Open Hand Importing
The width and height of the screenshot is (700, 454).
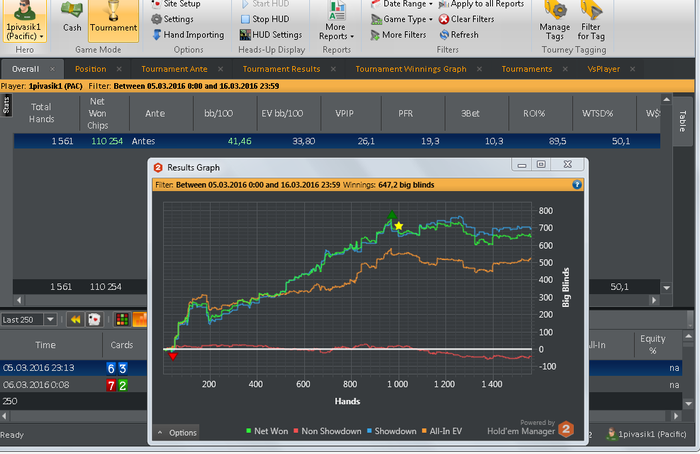188,35
